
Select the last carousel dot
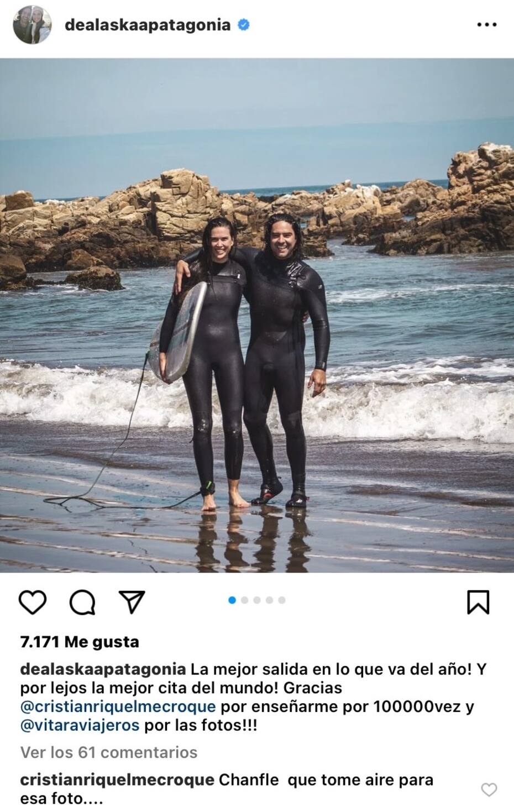click(x=282, y=600)
